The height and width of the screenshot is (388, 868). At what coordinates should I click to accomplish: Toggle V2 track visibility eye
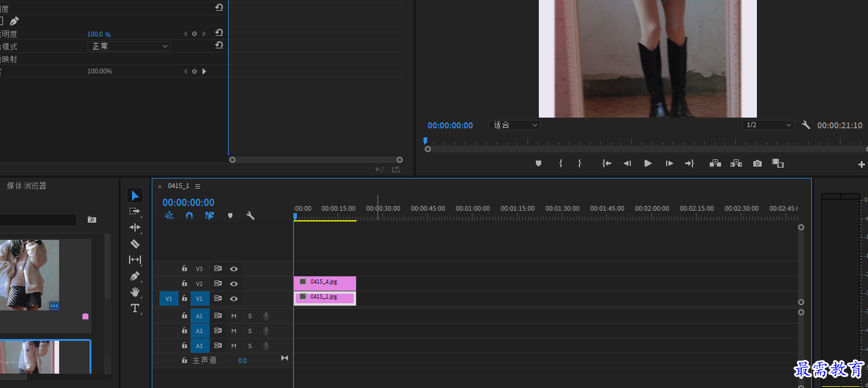pos(234,284)
